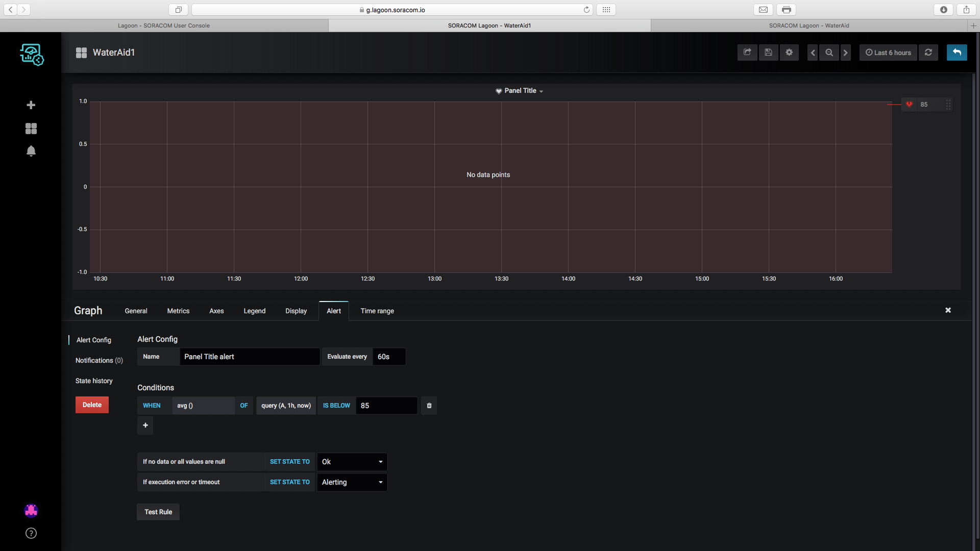Click the back to dashboard arrow button

click(957, 53)
